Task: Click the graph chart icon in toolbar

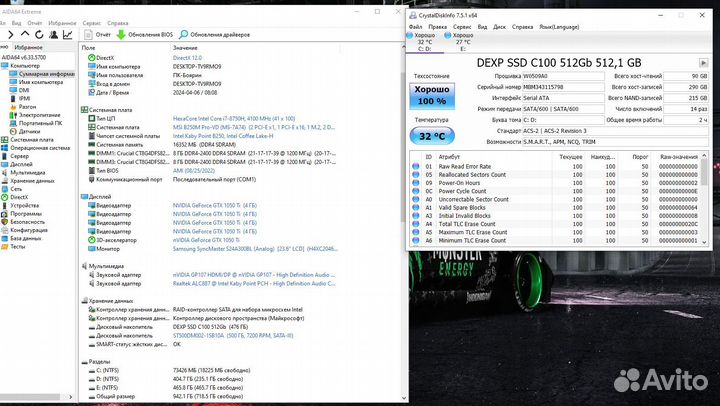Action: point(68,34)
